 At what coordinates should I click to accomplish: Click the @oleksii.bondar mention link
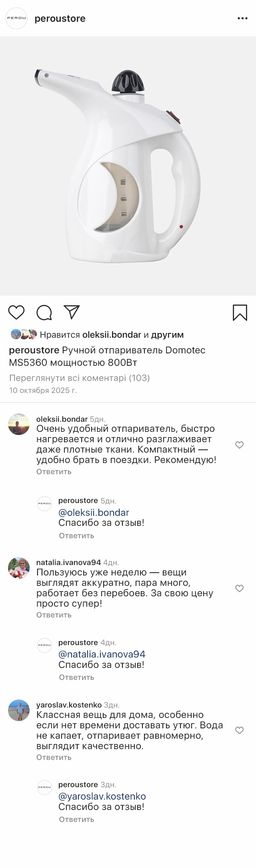click(x=94, y=513)
